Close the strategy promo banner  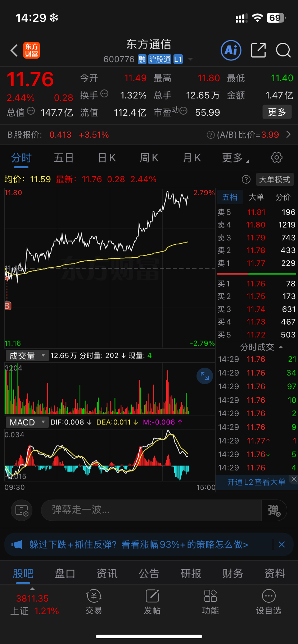pos(282,544)
